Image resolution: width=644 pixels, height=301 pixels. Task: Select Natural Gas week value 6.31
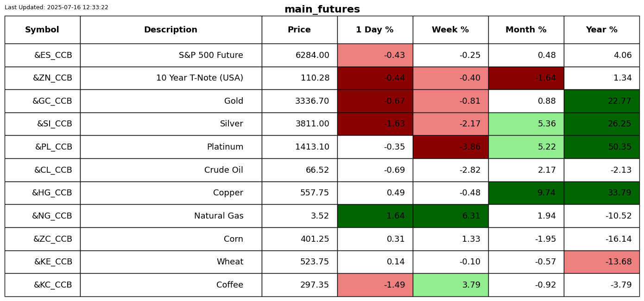pyautogui.click(x=450, y=216)
